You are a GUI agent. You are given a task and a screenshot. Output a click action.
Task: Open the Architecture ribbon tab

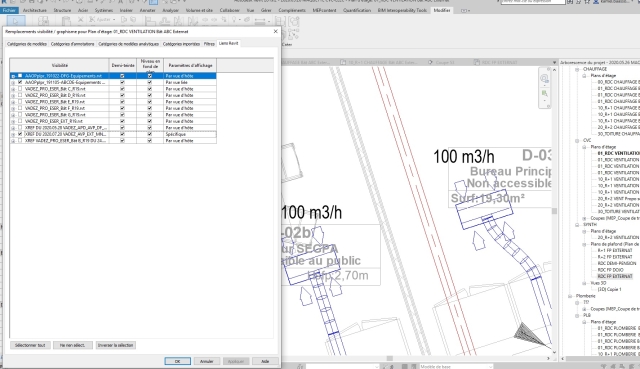(x=35, y=10)
